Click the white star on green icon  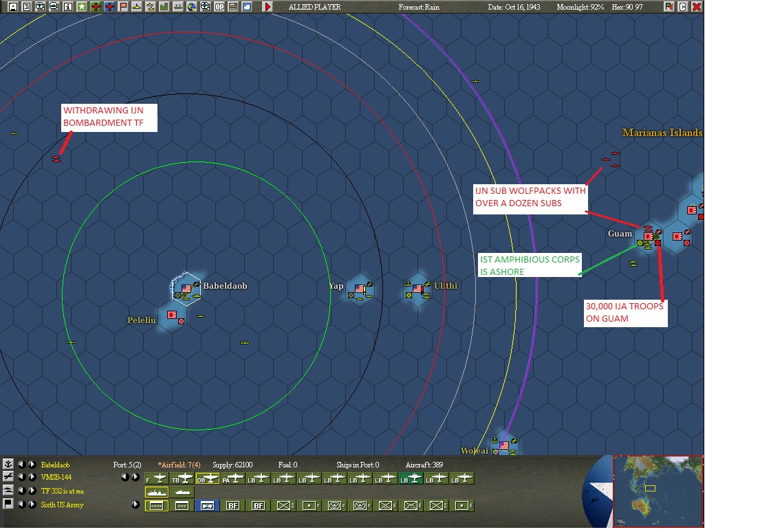click(82, 7)
